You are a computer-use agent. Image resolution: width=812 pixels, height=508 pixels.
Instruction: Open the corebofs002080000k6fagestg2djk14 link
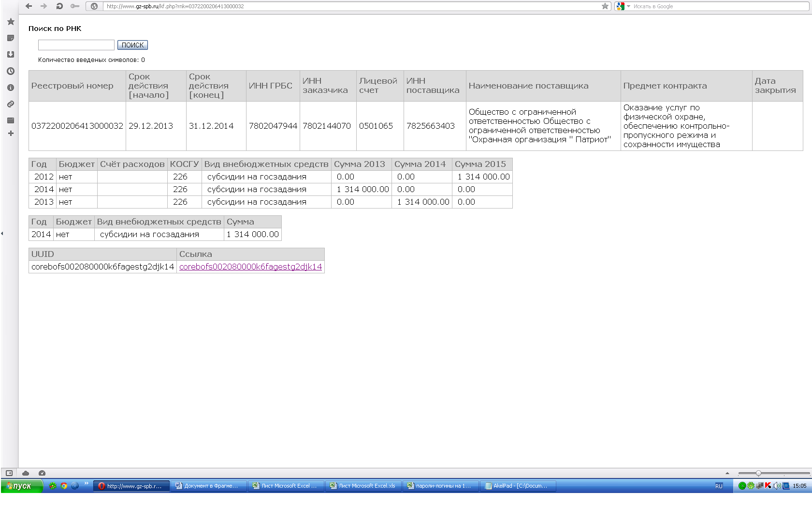(250, 267)
